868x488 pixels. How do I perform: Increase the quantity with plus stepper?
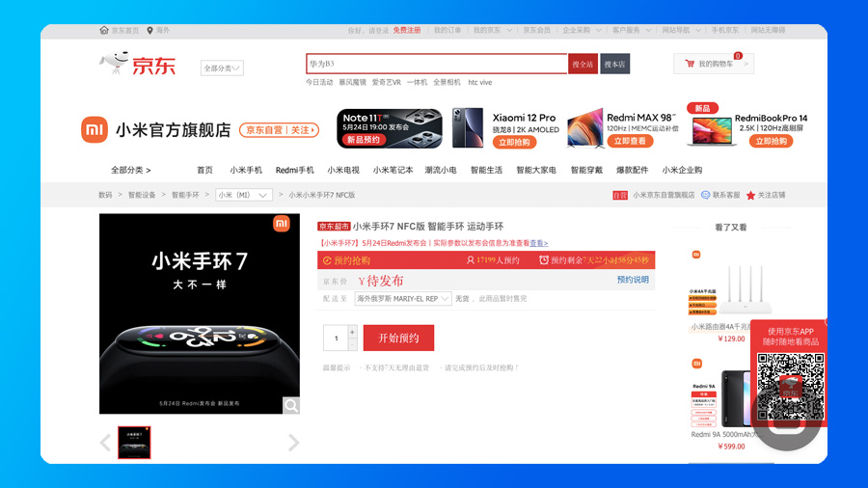(352, 332)
